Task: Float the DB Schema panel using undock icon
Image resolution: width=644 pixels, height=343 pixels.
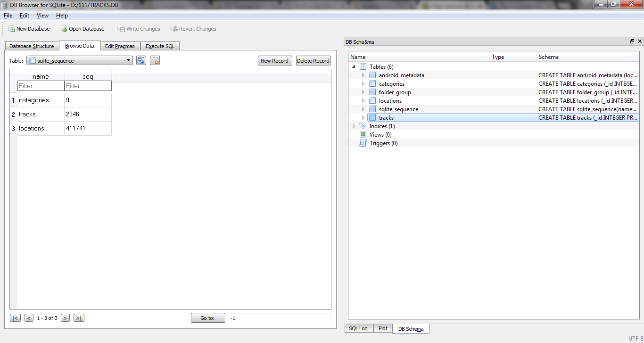Action: [x=632, y=41]
